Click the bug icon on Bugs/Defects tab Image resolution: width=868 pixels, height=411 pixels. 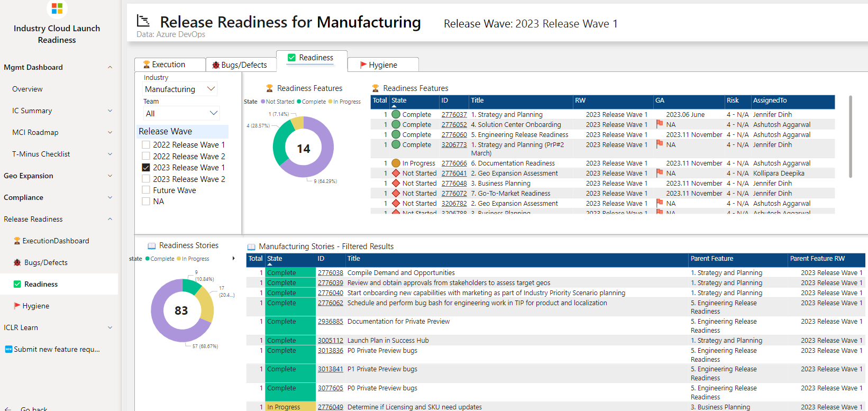(x=216, y=65)
